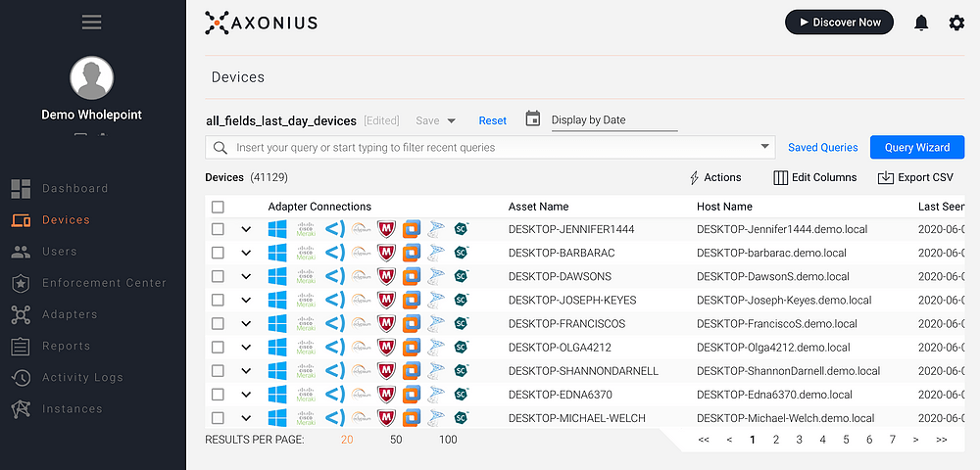Check the box for DESKTOP-EDNA6370
This screenshot has width=980, height=470.
[x=218, y=395]
